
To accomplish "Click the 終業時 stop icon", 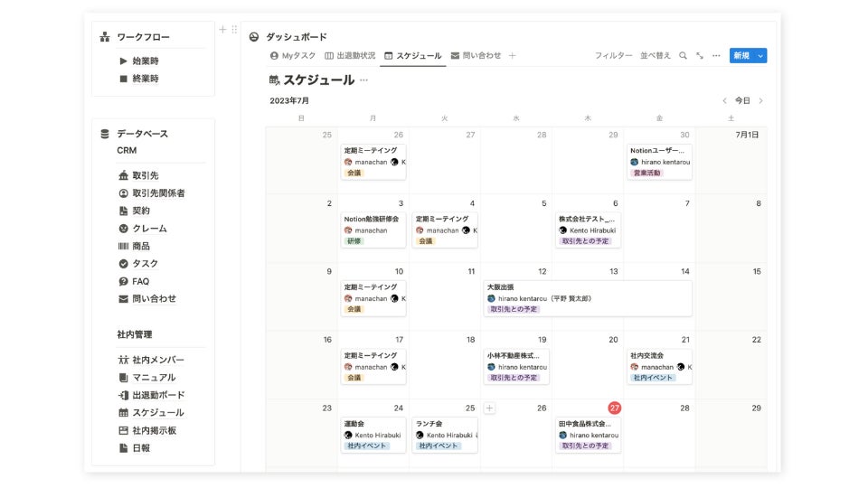I will [x=124, y=79].
